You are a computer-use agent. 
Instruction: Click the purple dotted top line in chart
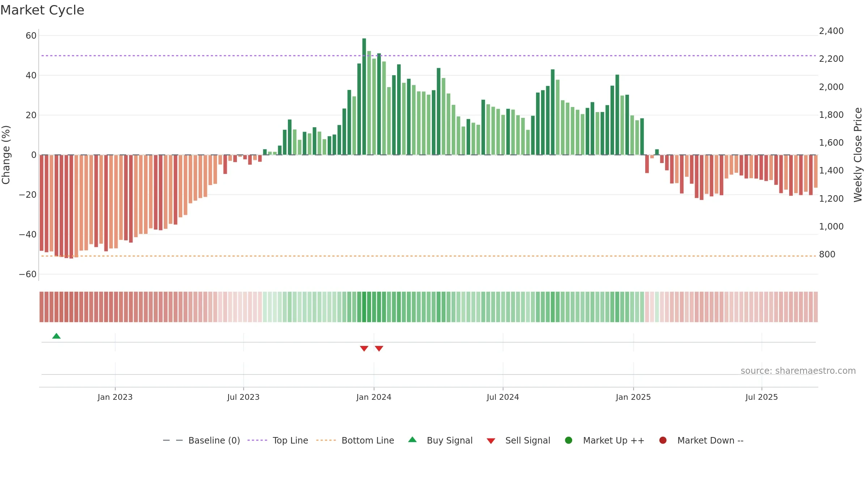[x=429, y=56]
